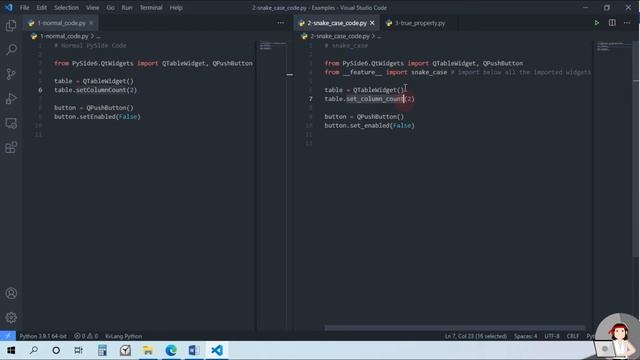Open More Actions for the left editor group

[x=280, y=23]
